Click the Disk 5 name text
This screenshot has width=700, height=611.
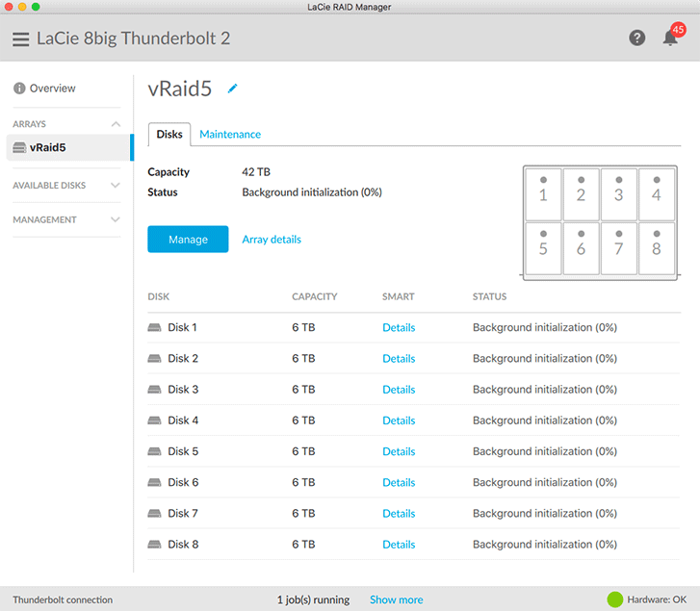pyautogui.click(x=183, y=451)
